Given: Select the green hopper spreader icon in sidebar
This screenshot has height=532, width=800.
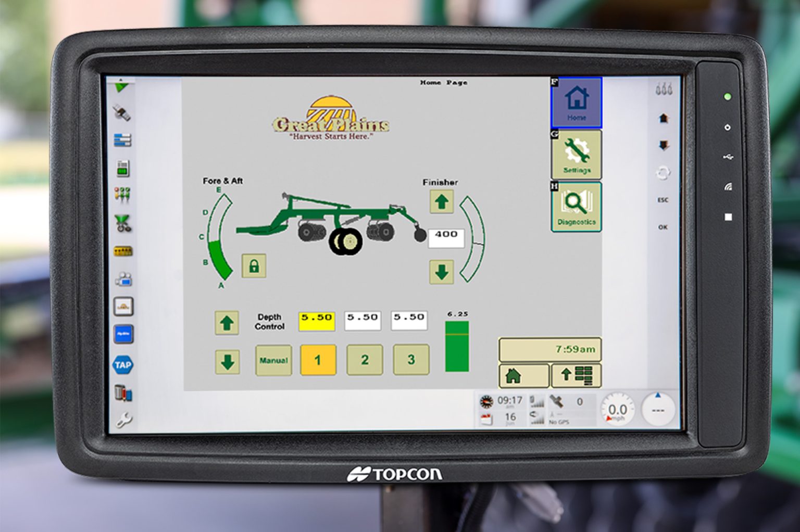Looking at the screenshot, I should (x=123, y=223).
